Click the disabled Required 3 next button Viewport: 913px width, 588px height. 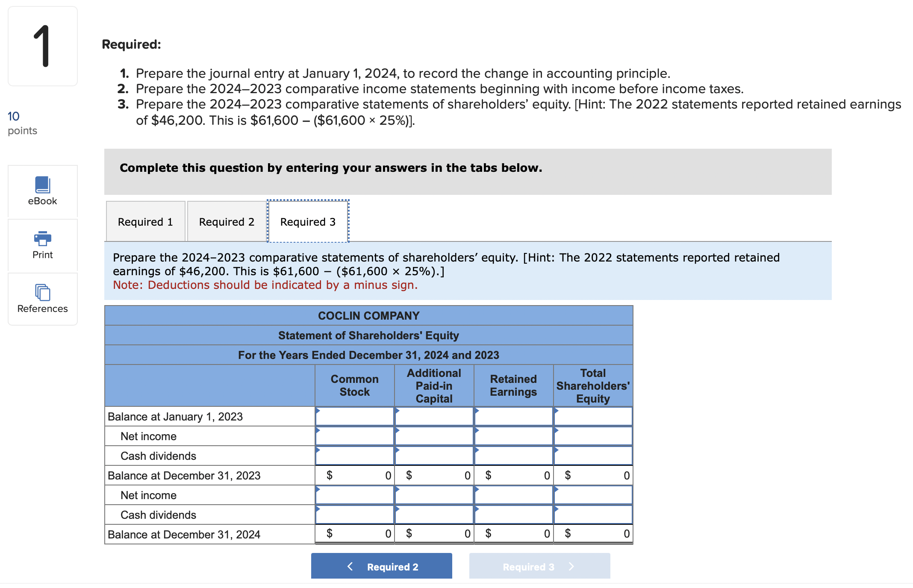(x=539, y=566)
